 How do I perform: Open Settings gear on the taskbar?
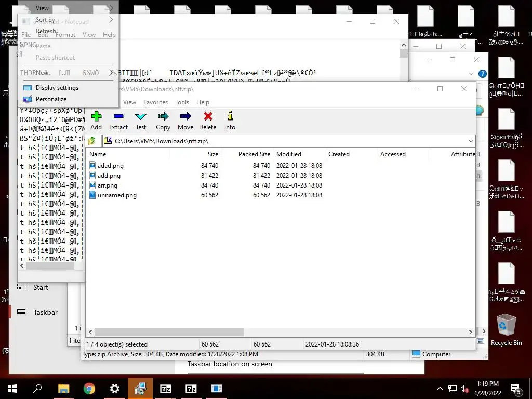pos(115,389)
